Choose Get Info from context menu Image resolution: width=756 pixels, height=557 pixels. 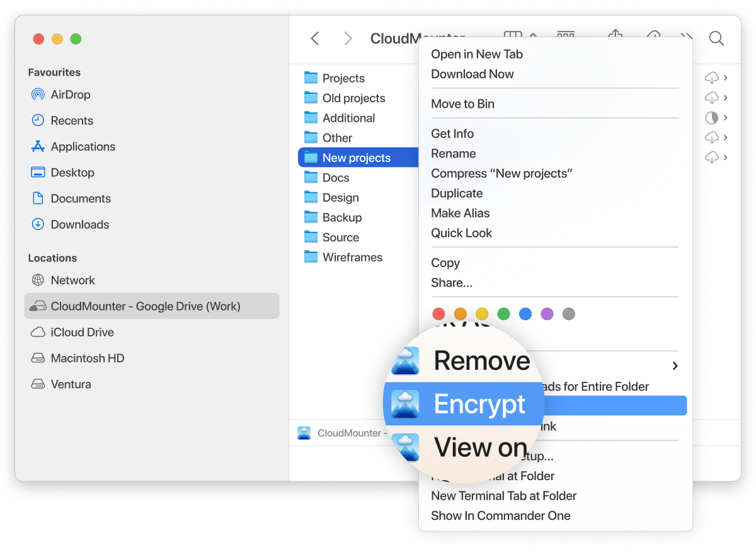pos(452,134)
